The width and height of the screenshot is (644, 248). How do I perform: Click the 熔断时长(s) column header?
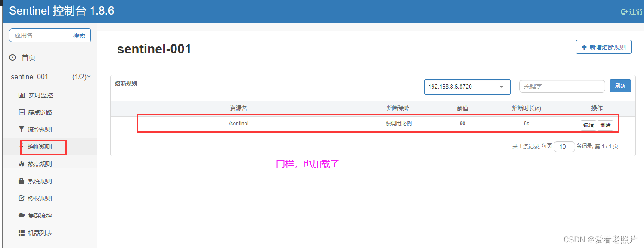[526, 108]
